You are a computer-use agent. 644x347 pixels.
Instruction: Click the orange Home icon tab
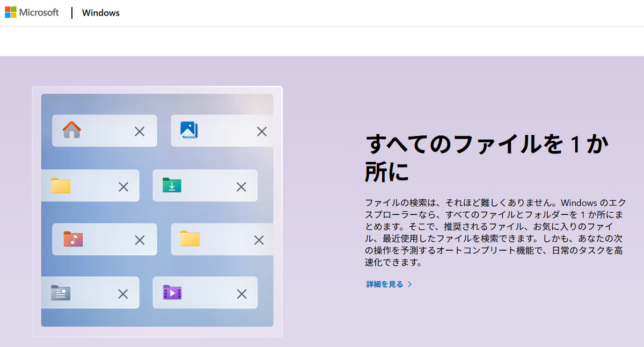(71, 130)
